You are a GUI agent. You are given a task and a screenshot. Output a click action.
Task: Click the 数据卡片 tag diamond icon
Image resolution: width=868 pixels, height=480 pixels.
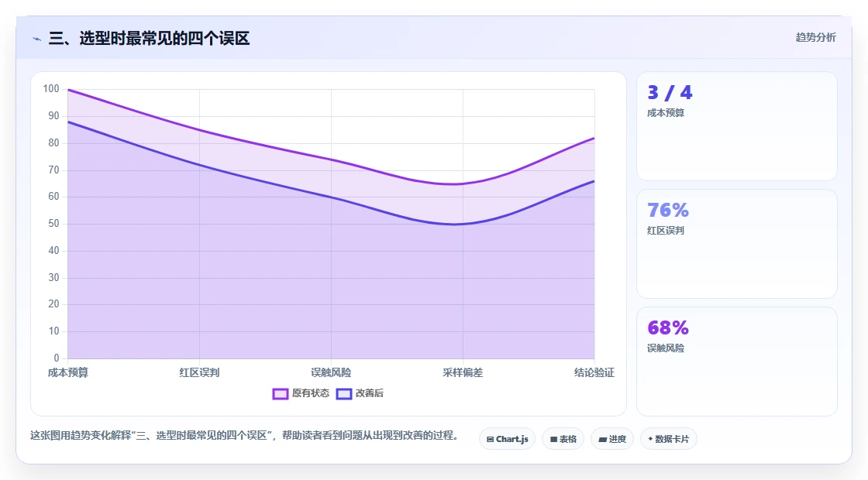pyautogui.click(x=650, y=439)
